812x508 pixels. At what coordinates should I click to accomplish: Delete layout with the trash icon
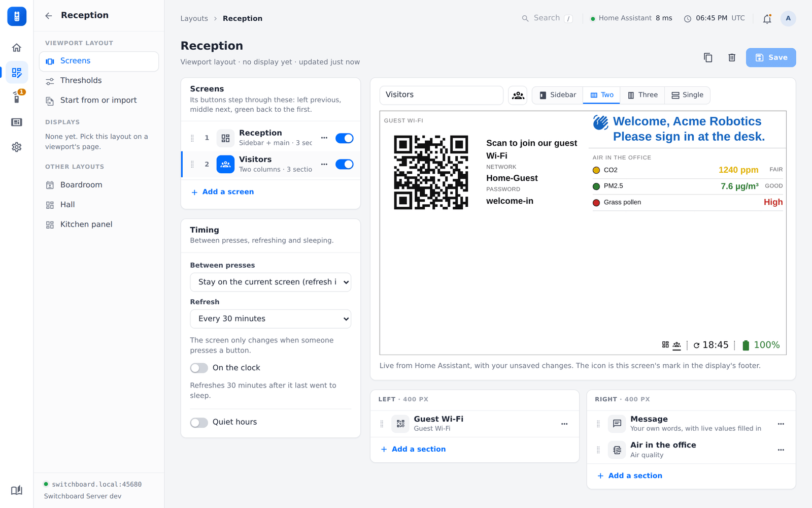732,57
